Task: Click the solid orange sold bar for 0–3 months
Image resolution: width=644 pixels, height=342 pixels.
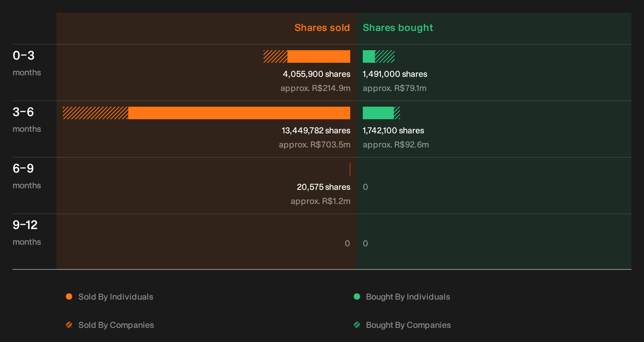Action: point(319,56)
